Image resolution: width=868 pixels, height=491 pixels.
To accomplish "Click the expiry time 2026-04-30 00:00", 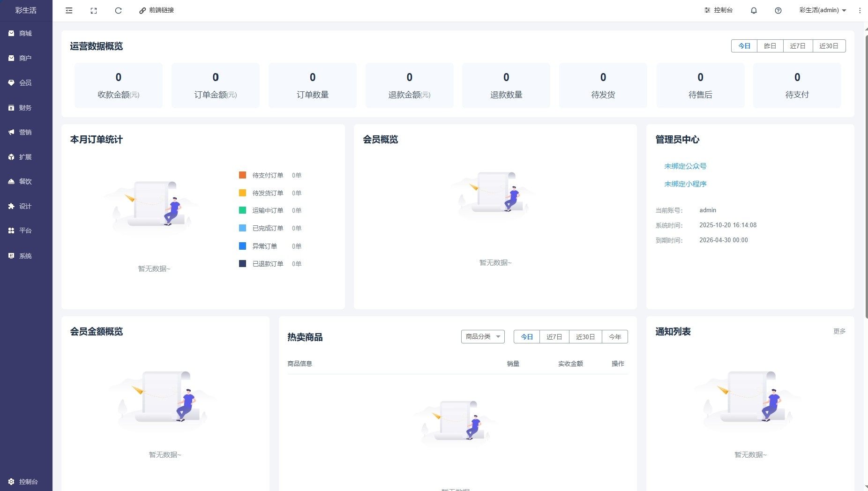I will pyautogui.click(x=724, y=240).
